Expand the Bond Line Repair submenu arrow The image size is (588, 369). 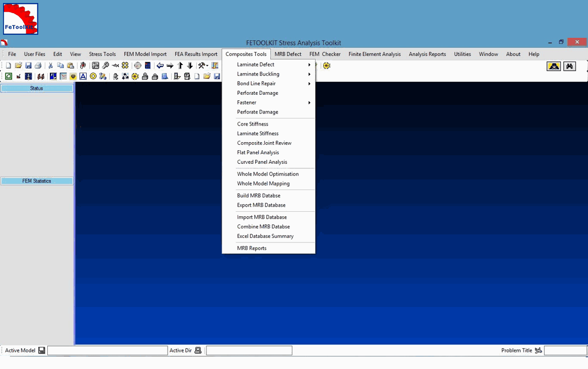pos(310,84)
